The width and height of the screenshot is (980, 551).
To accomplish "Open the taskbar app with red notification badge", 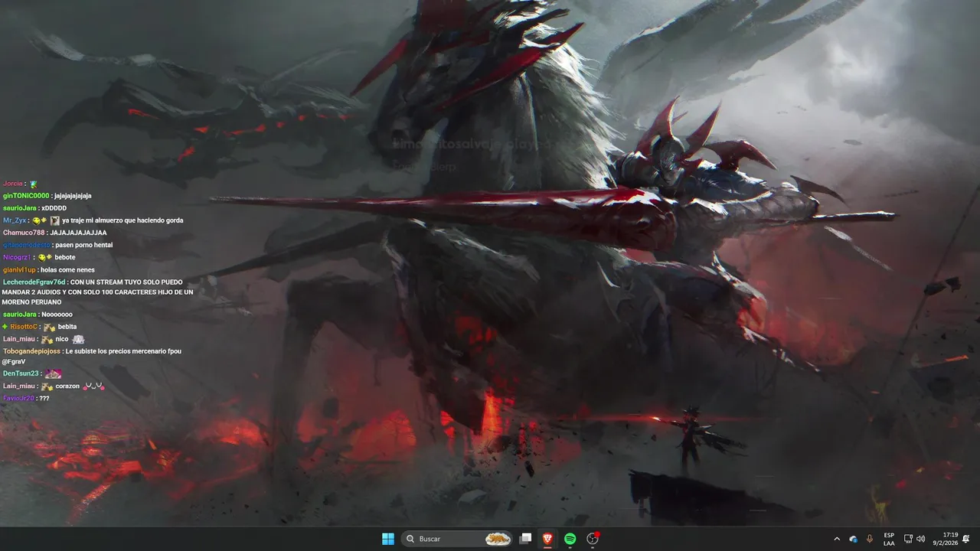I will 592,539.
